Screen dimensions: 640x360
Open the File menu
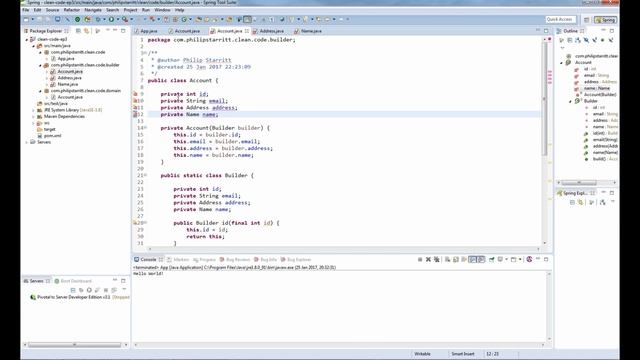[26, 10]
